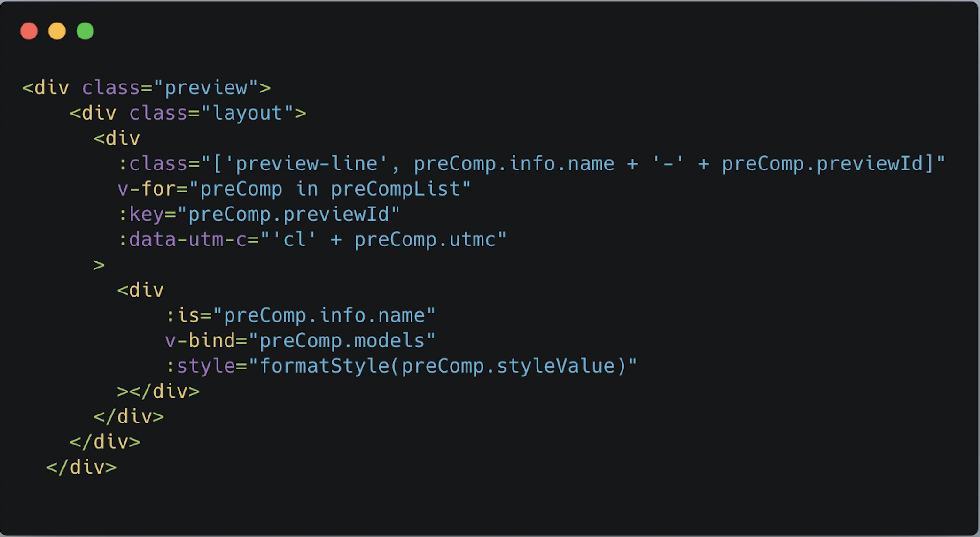Click "preComp.previewId" value of the key attribute
The height and width of the screenshot is (537, 980).
(x=288, y=215)
